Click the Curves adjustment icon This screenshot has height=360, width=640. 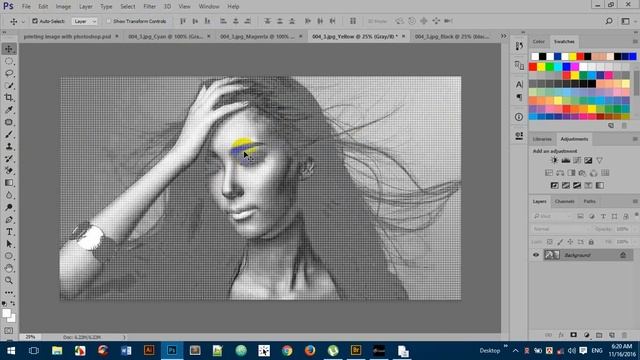(x=577, y=160)
